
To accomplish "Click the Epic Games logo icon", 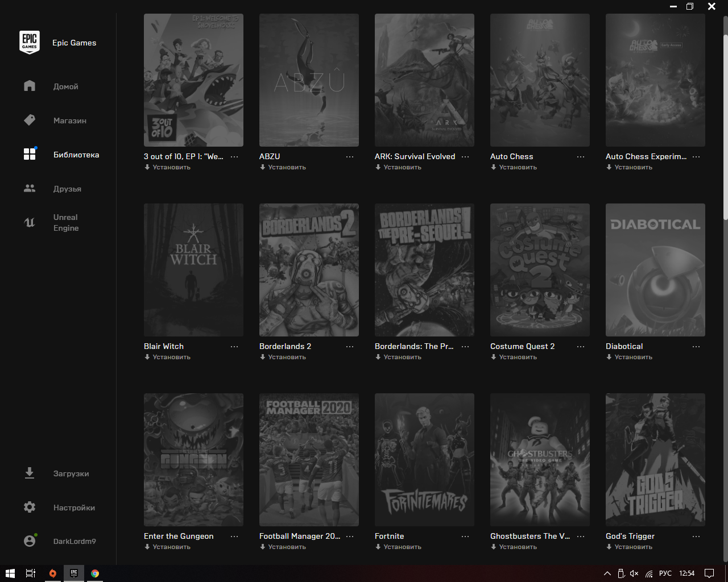I will (x=30, y=43).
